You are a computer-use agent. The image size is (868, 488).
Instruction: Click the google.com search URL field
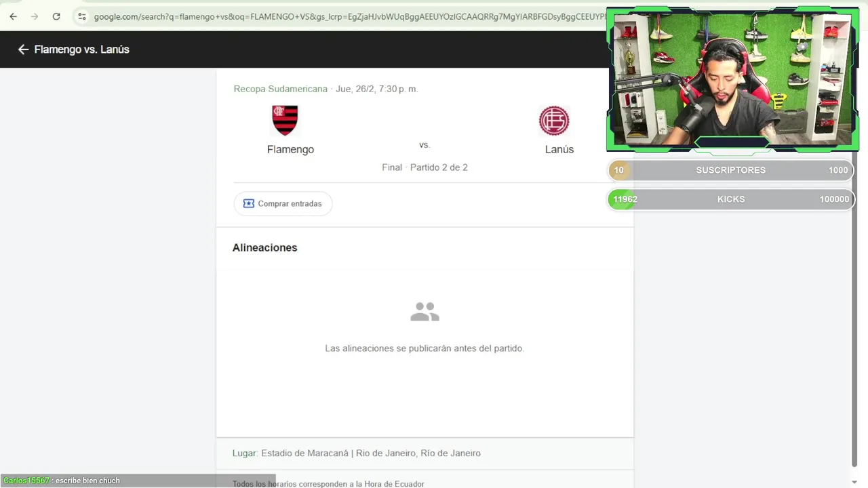[x=350, y=16]
